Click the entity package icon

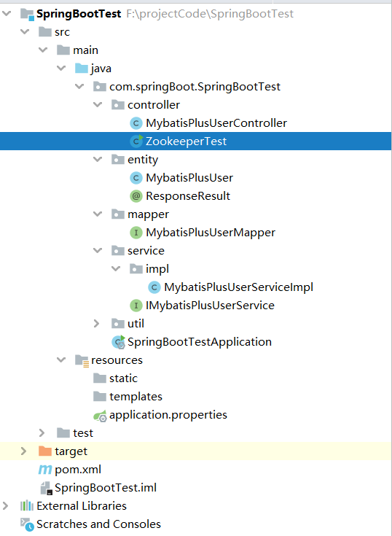click(x=118, y=160)
